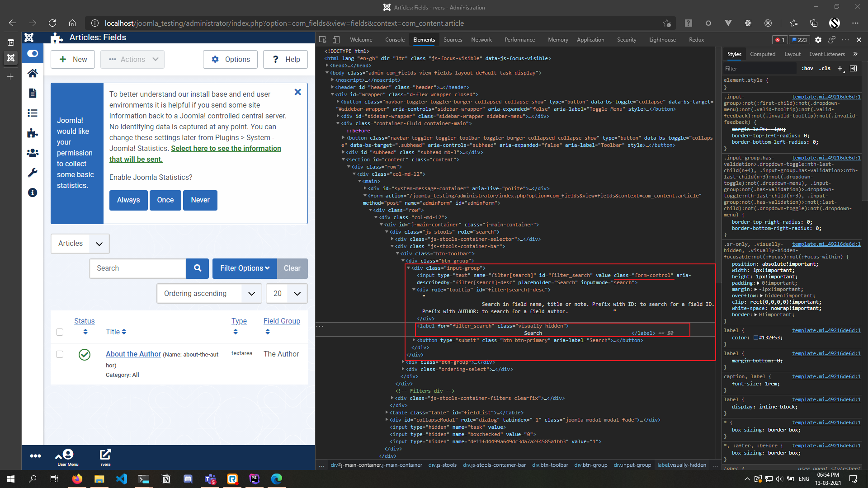Open Firefox from taskbar
Viewport: 868px width, 488px height.
tap(77, 479)
